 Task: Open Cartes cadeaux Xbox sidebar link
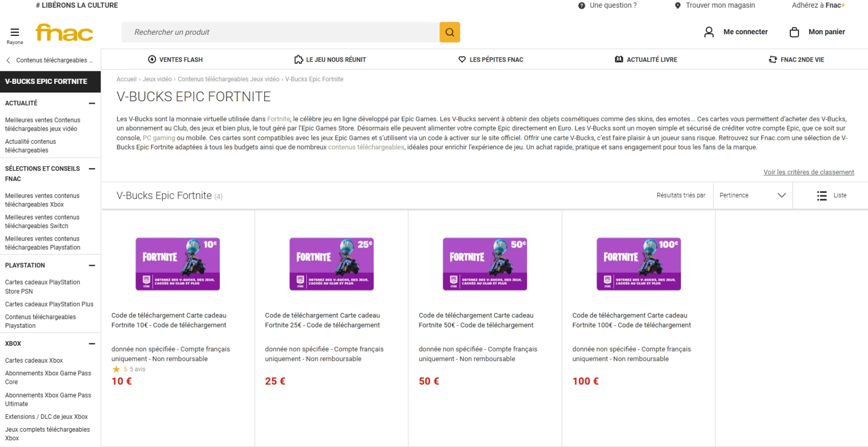[x=34, y=360]
